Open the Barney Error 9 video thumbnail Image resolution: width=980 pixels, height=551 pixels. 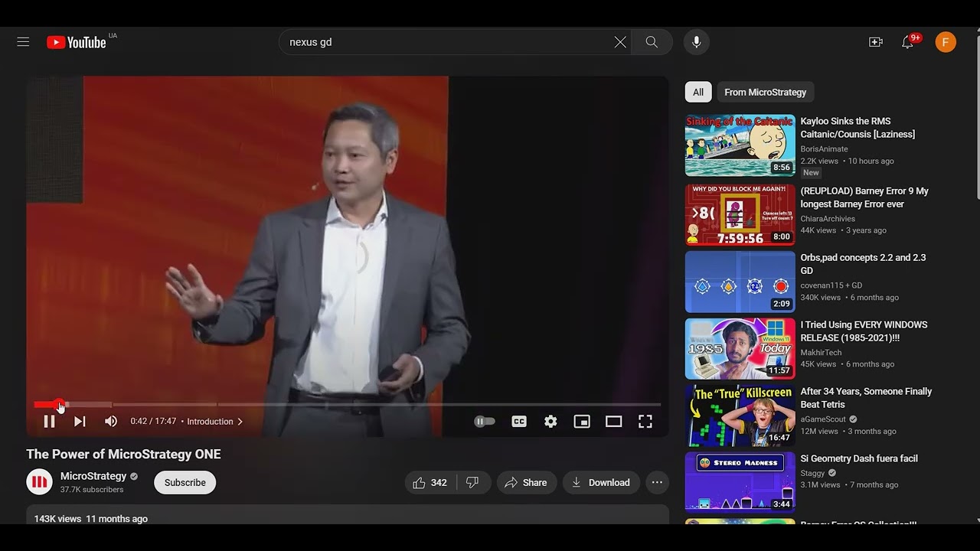click(740, 214)
